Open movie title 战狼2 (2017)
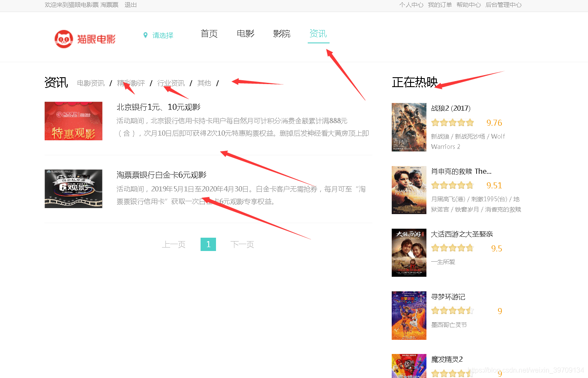Viewport: 588px width, 378px height. [x=451, y=109]
